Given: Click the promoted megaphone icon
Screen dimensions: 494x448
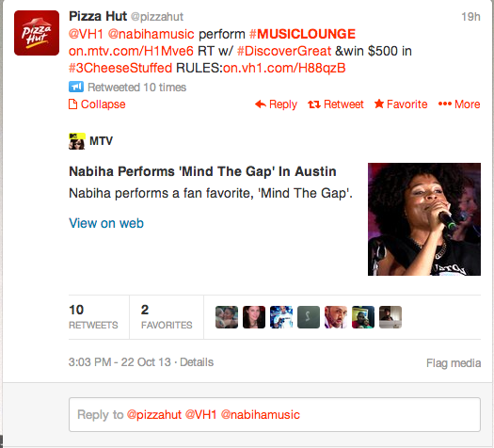Looking at the screenshot, I should pyautogui.click(x=76, y=87).
